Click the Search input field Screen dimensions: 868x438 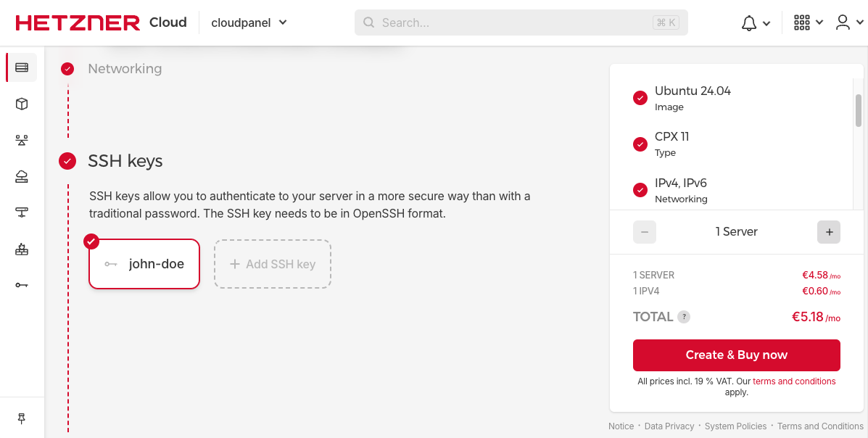[x=515, y=22]
